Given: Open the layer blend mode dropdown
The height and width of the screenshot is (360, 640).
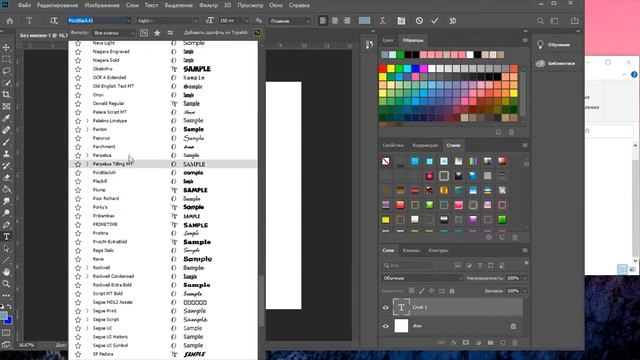Looking at the screenshot, I should point(422,278).
